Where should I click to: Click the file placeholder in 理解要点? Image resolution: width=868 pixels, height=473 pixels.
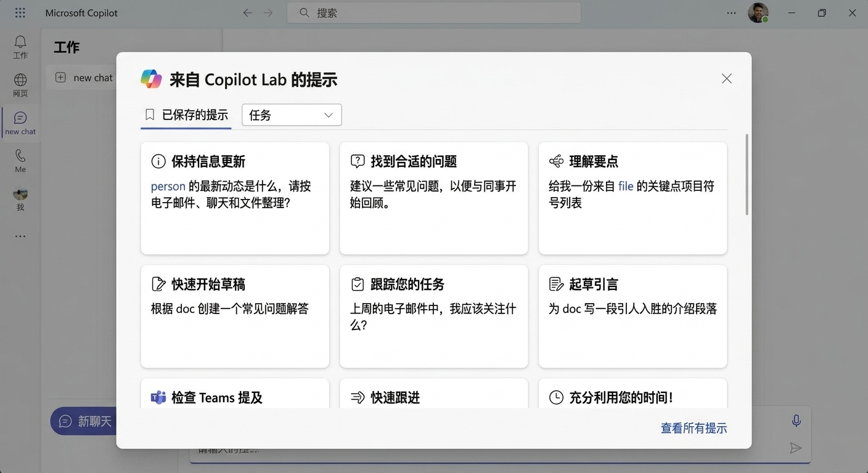pos(626,186)
